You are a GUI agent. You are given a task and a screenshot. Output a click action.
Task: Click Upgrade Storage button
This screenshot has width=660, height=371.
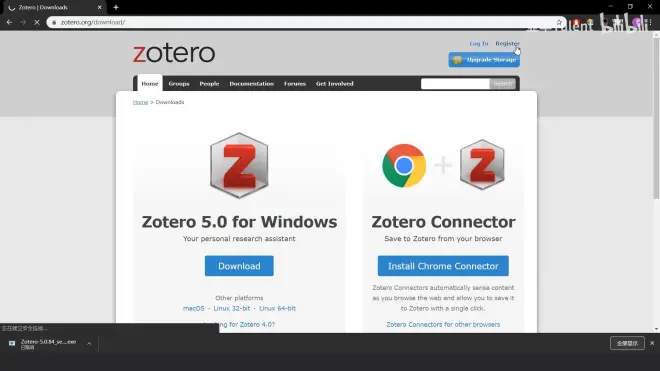point(484,60)
